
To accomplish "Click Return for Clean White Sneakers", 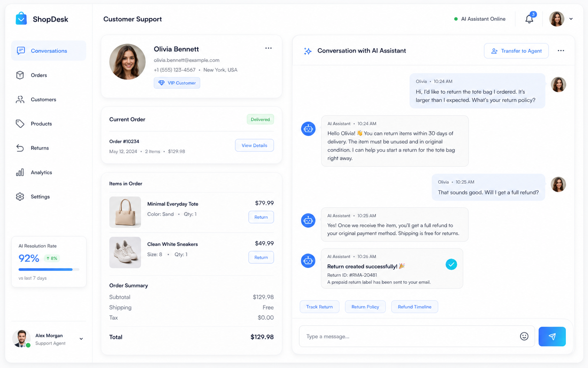I will (x=261, y=257).
